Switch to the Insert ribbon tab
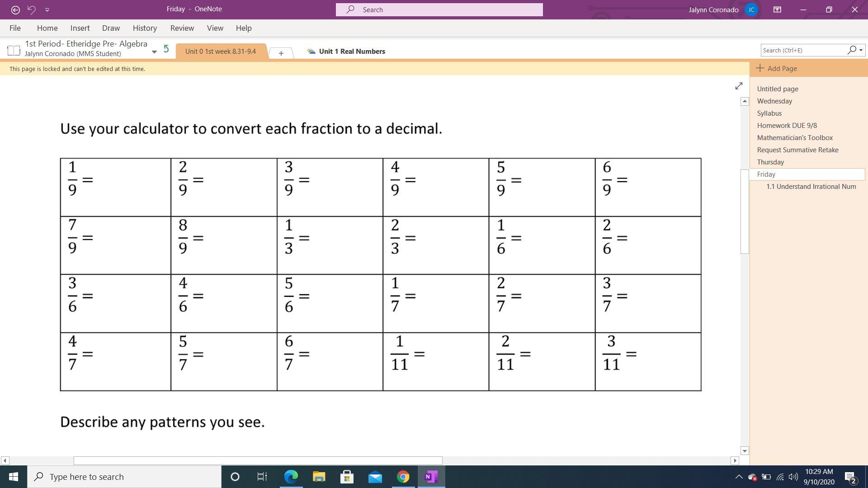The image size is (868, 488). [x=79, y=28]
